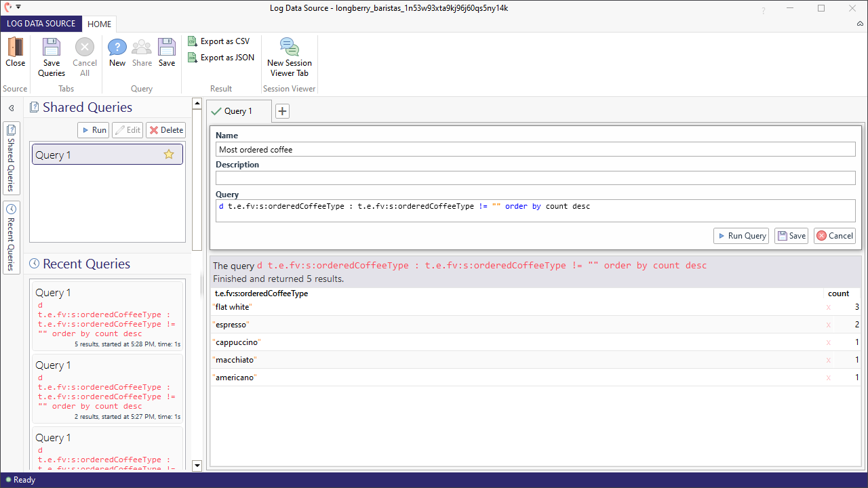Add a new query tab with plus
The height and width of the screenshot is (488, 868).
[x=282, y=111]
